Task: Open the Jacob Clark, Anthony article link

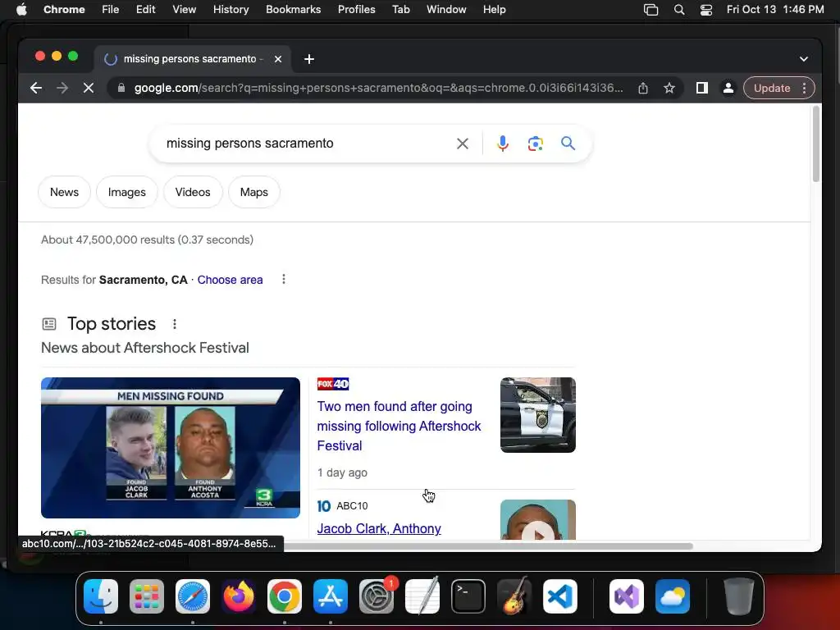Action: [379, 528]
